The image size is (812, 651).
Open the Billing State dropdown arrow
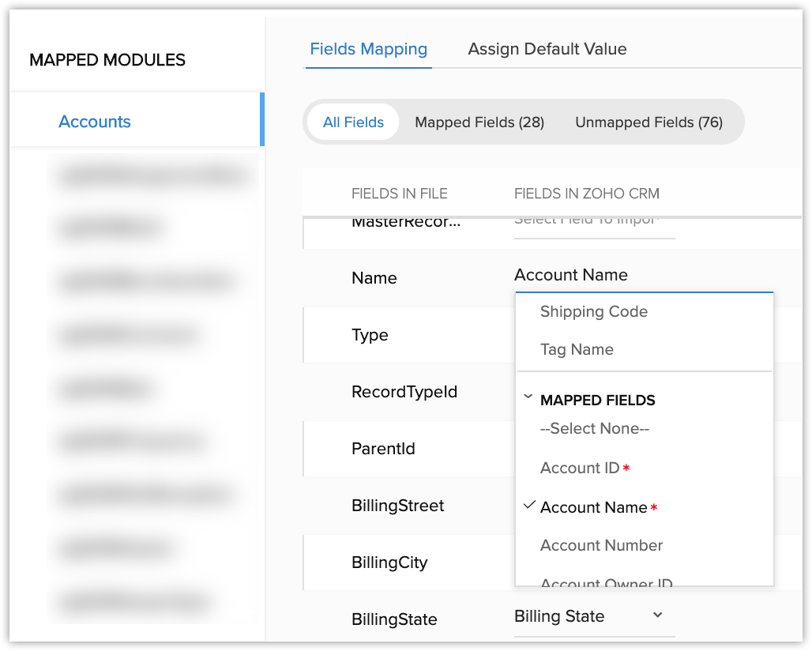point(658,615)
